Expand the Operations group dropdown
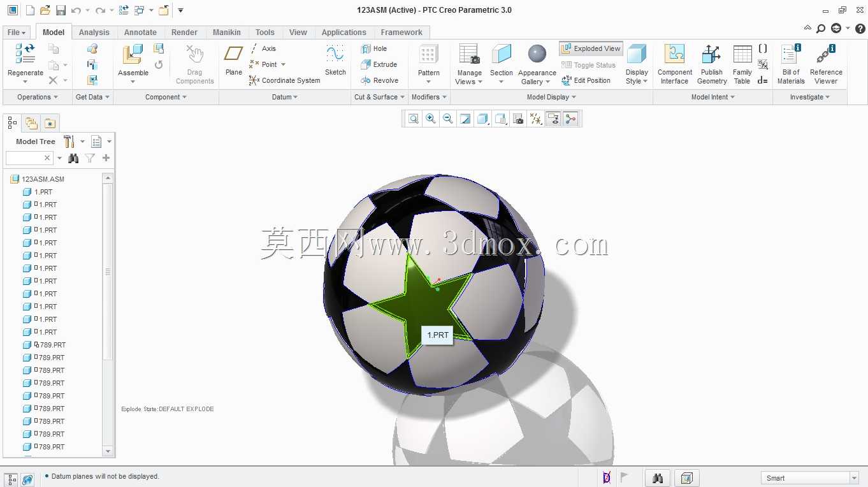868x487 pixels. click(38, 97)
